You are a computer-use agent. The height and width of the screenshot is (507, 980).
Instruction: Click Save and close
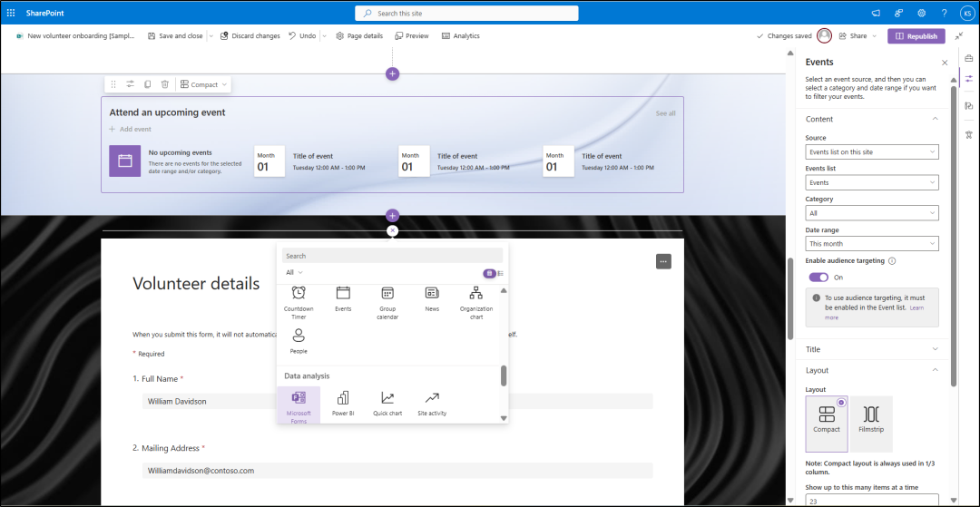pos(176,36)
